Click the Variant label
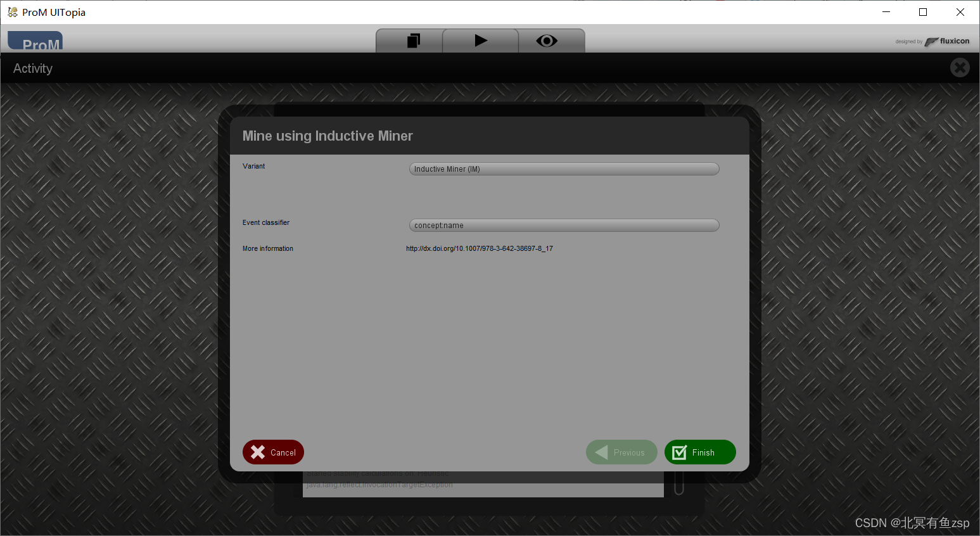 254,166
